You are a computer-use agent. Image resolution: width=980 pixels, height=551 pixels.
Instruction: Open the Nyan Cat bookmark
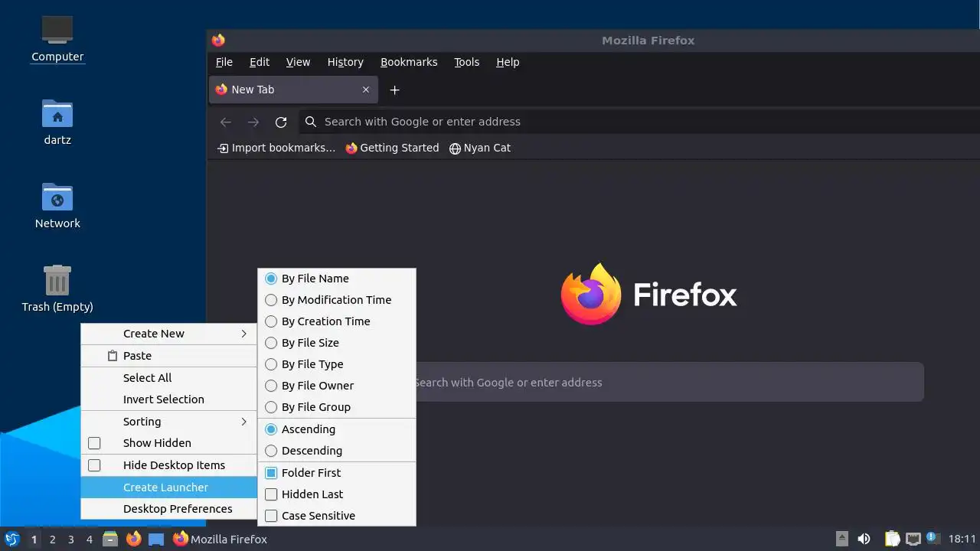(480, 148)
